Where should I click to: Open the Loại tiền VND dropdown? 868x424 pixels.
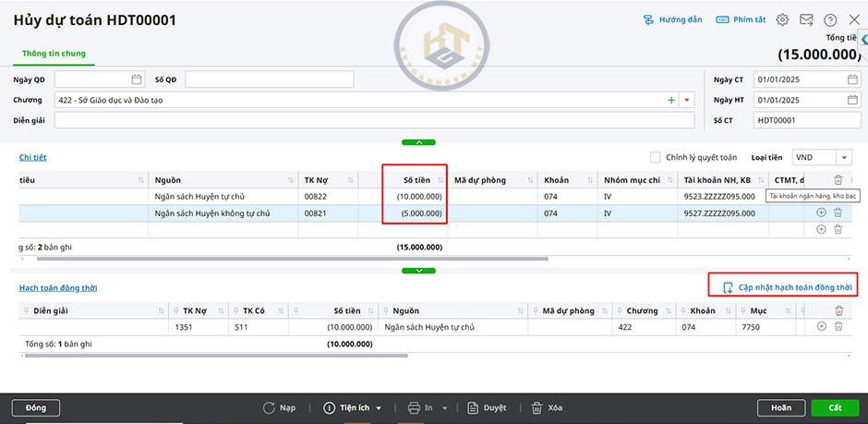click(x=844, y=157)
